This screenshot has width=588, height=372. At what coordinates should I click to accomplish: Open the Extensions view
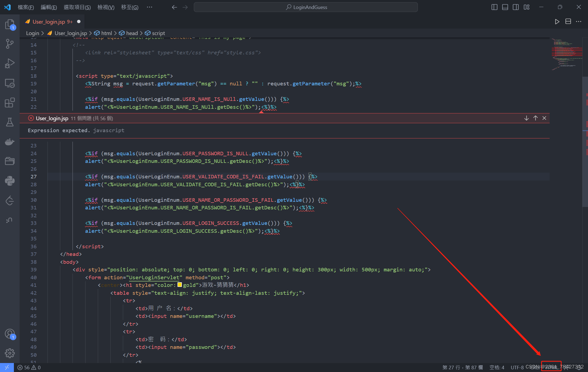[x=10, y=103]
